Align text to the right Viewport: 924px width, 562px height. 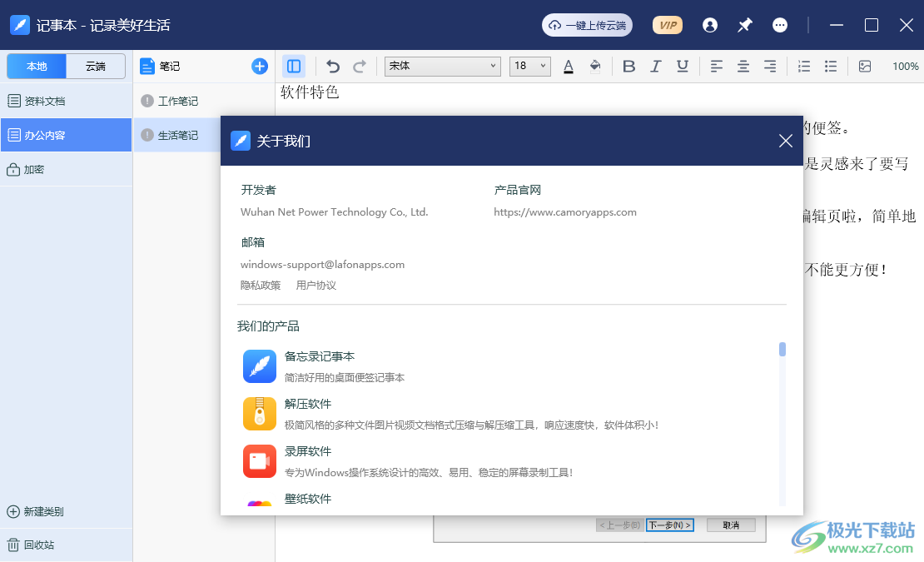[770, 66]
